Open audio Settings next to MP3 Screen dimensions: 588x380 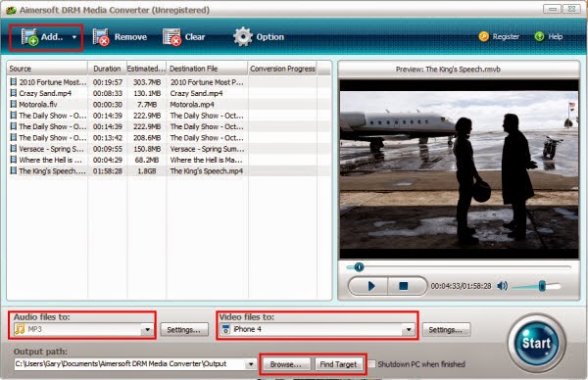184,330
